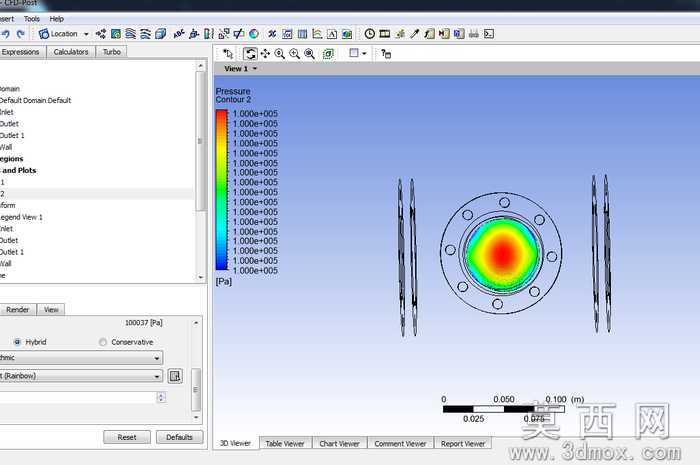
Task: Select the Probe tool icon
Action: 414,34
